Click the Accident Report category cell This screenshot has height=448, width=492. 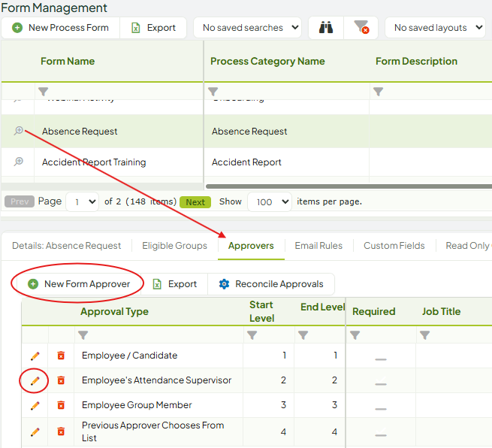(x=286, y=162)
